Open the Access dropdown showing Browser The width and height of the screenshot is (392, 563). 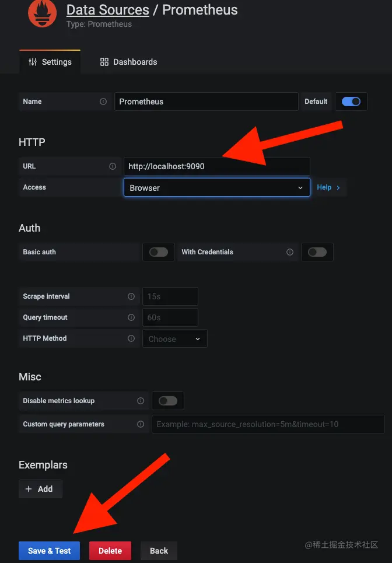[x=217, y=187]
